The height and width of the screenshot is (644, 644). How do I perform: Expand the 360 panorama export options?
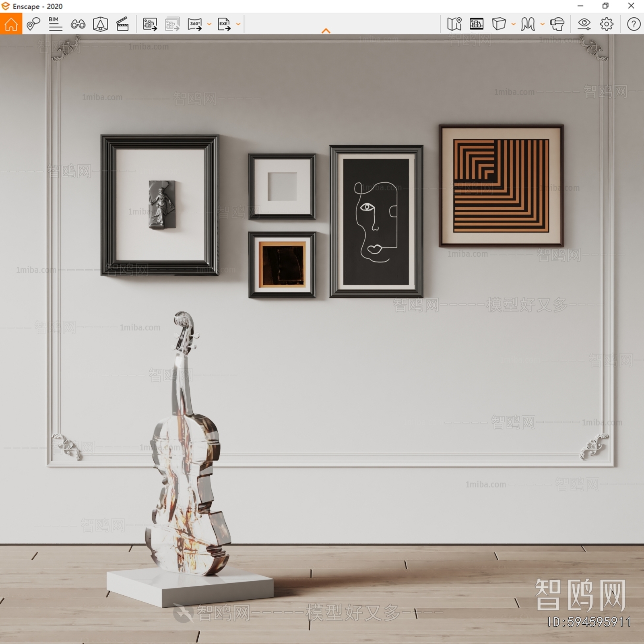tap(209, 24)
